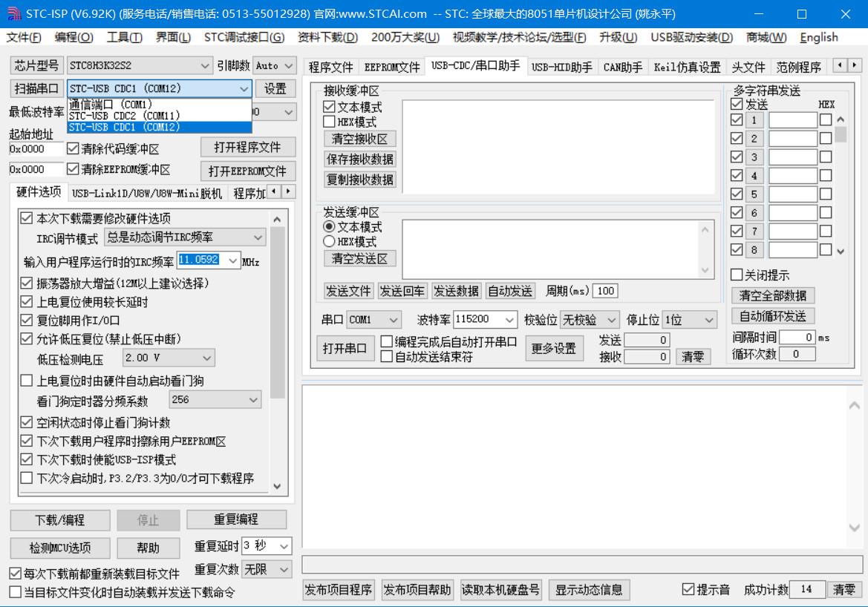Select STC-USB CDC2 (COM11) from port list
Screen dimensions: 868x607
[x=124, y=116]
